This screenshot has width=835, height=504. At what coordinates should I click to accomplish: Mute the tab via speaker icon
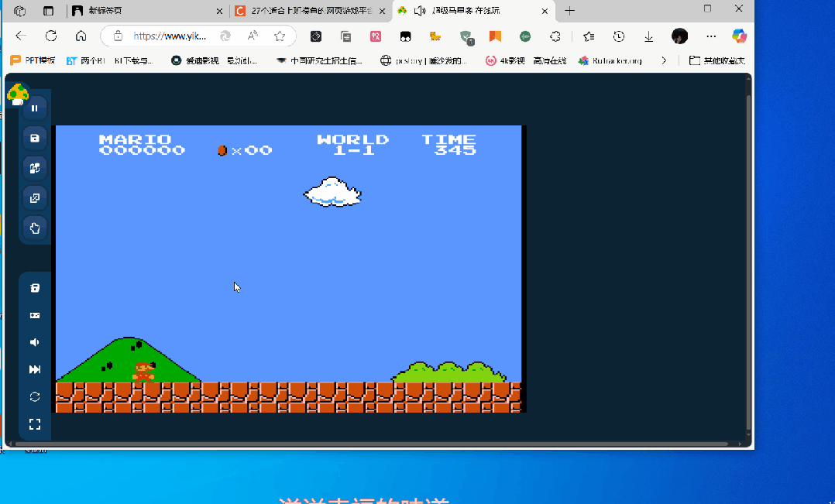pos(420,11)
